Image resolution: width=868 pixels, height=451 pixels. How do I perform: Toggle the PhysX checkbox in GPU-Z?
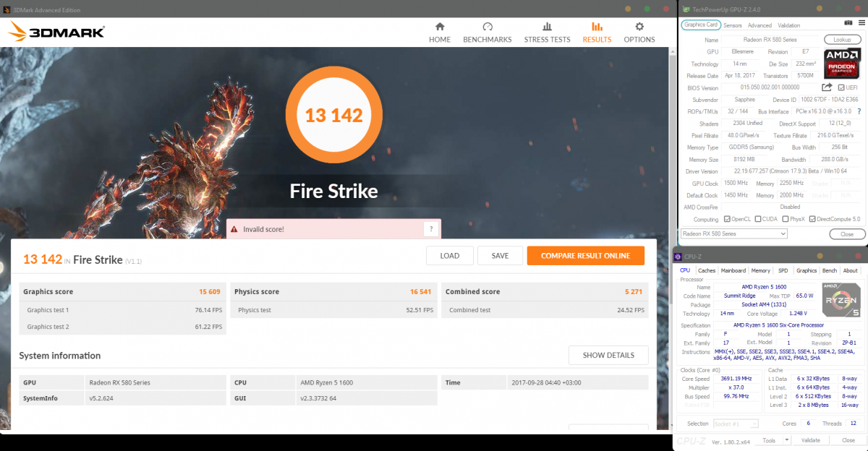coord(784,219)
